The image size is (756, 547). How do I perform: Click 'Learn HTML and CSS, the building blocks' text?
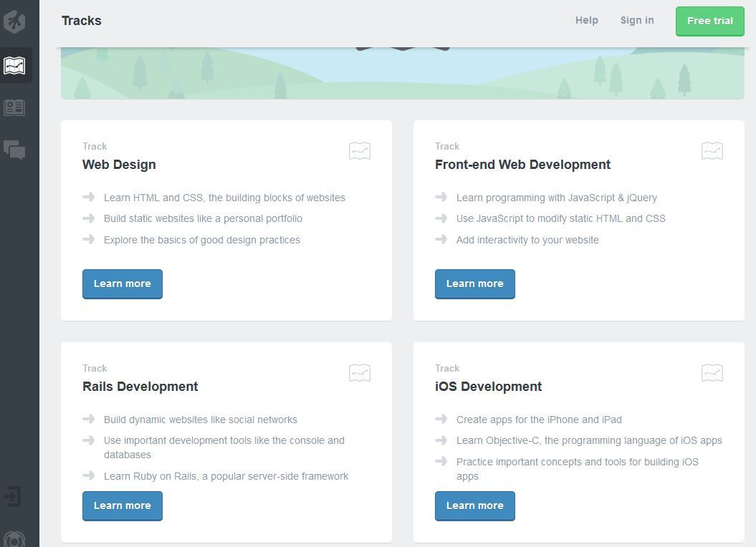click(x=225, y=198)
